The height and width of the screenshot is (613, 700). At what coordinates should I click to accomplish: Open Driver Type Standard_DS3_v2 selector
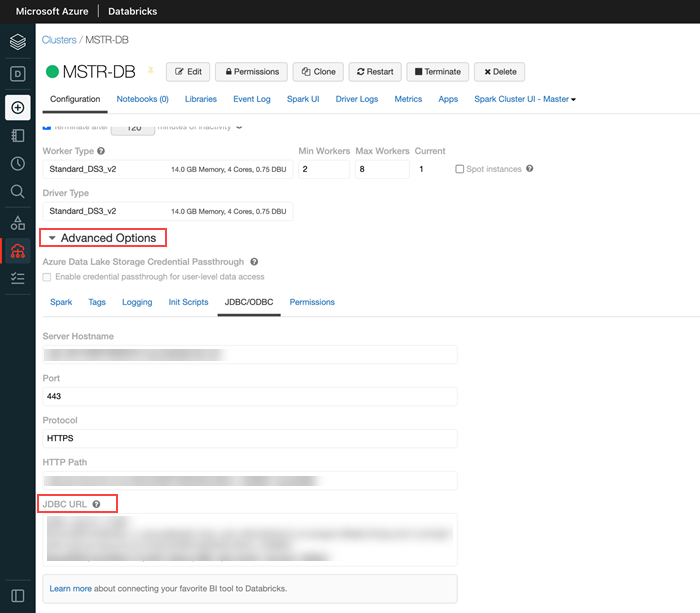167,211
